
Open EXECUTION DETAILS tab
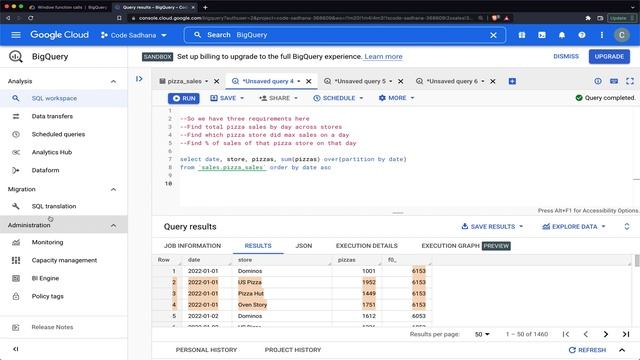click(367, 246)
